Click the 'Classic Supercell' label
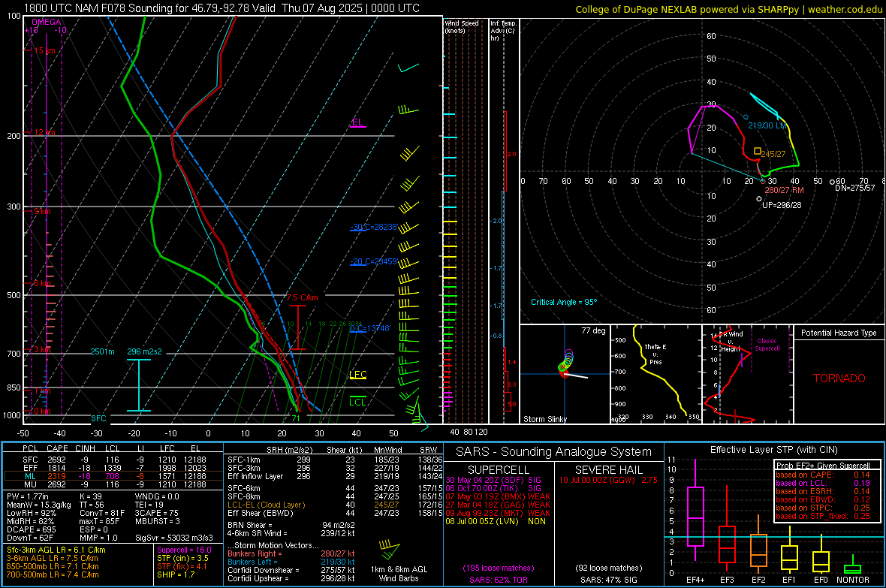This screenshot has width=886, height=588. [x=767, y=345]
